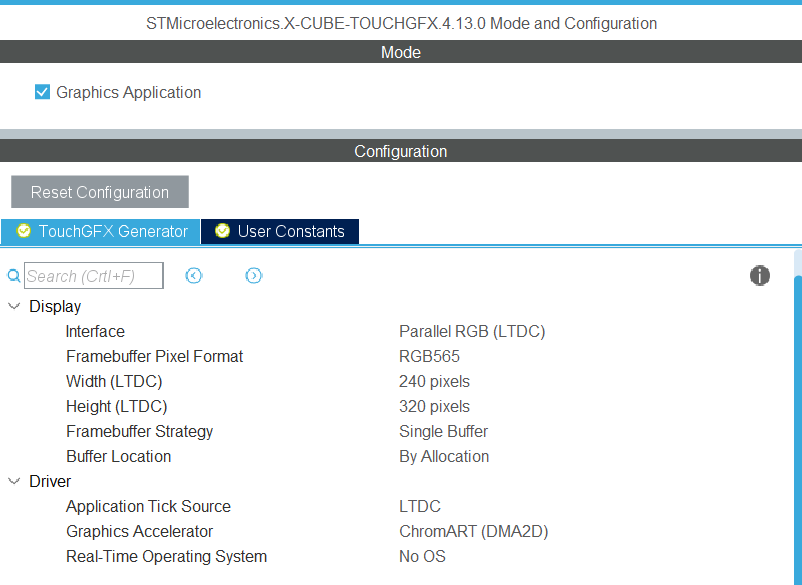Viewport: 802px width, 585px height.
Task: Open Interface value Parallel RGB (LTDC)
Action: click(472, 331)
